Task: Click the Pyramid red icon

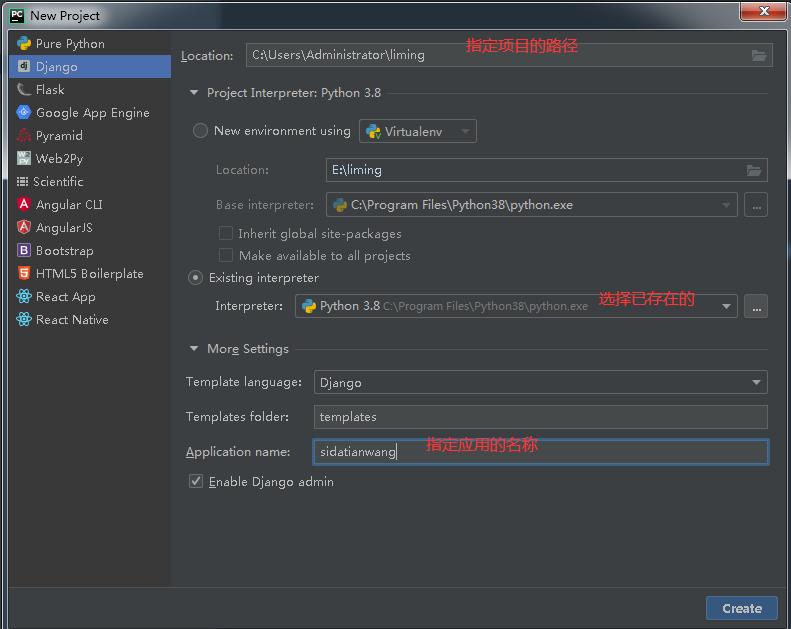Action: point(24,135)
